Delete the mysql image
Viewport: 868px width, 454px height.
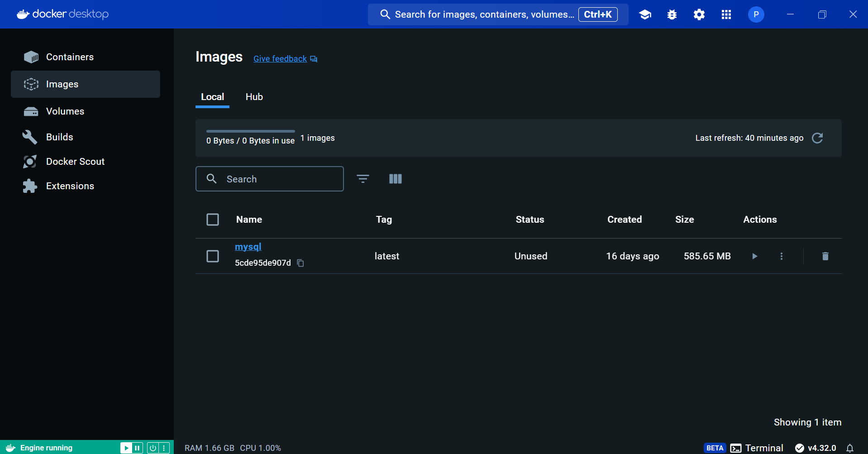pyautogui.click(x=825, y=256)
